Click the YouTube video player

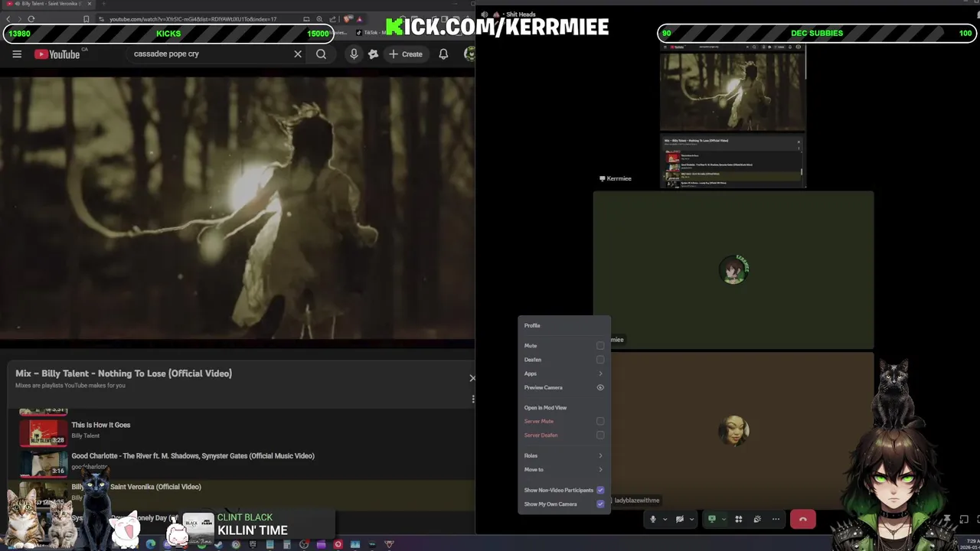click(x=237, y=207)
